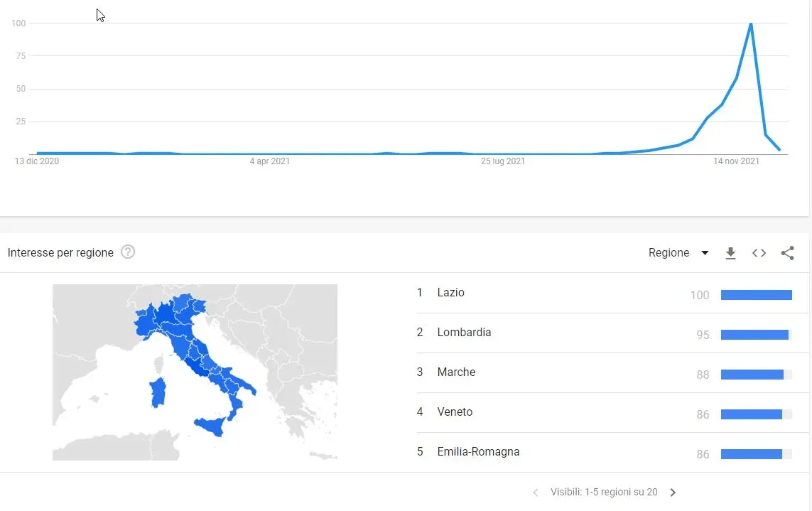812x511 pixels.
Task: Go to next page of regions
Action: pos(673,493)
